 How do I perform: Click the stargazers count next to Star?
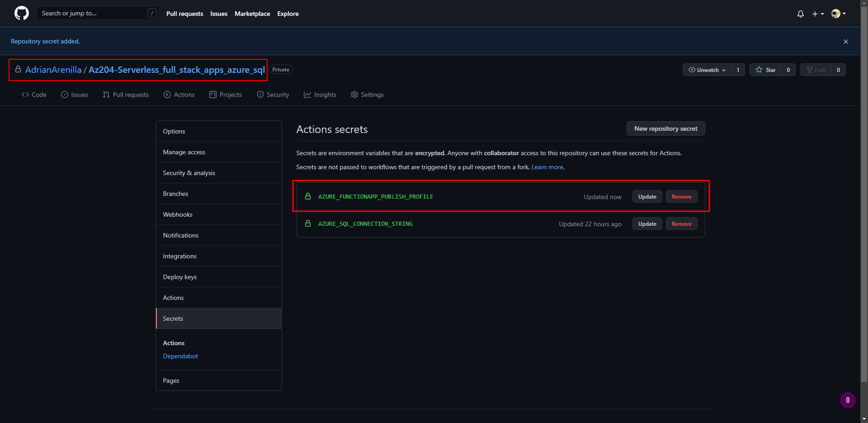(788, 70)
